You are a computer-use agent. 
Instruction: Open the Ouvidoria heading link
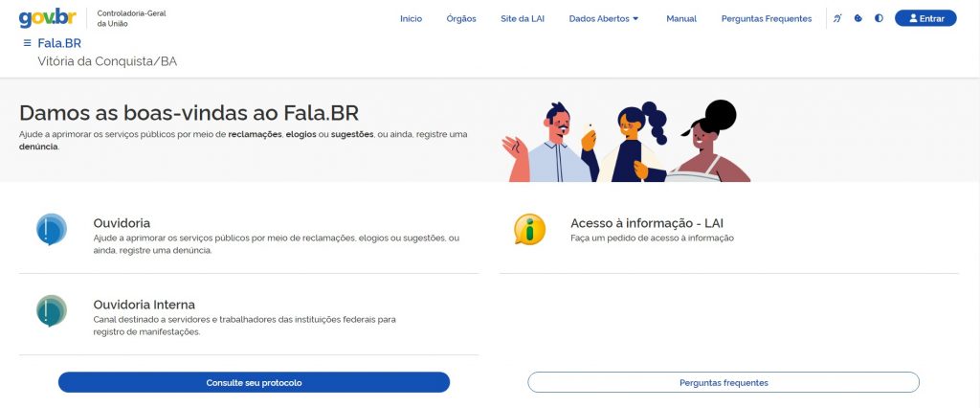click(122, 223)
